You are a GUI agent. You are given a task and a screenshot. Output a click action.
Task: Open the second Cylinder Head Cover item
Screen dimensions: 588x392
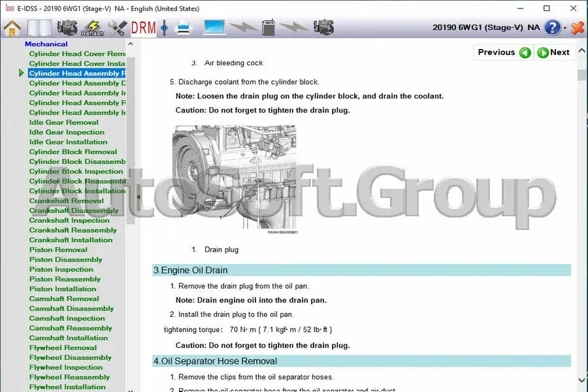(x=77, y=63)
